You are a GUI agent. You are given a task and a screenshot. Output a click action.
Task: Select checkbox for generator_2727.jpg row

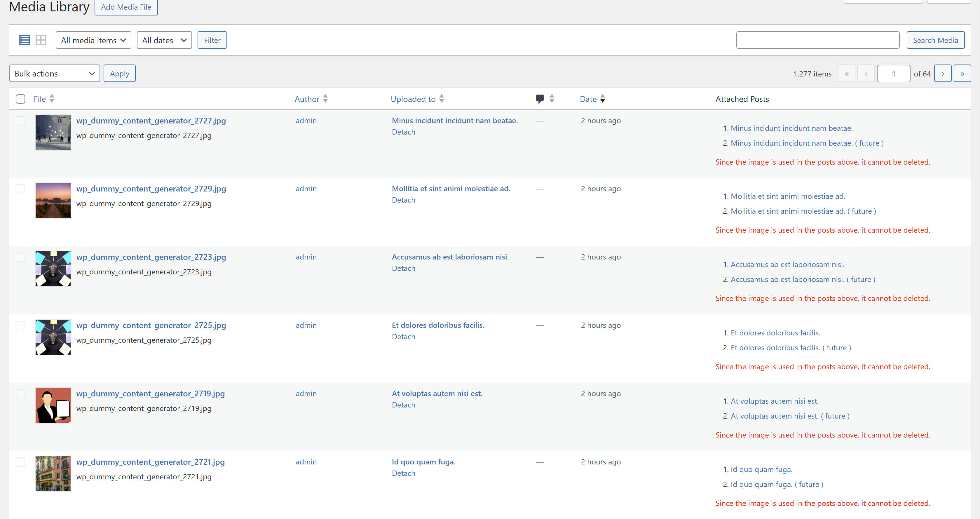coord(20,121)
